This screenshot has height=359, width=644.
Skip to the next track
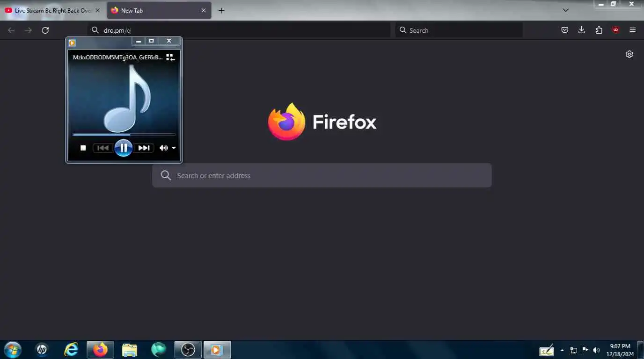(x=144, y=148)
